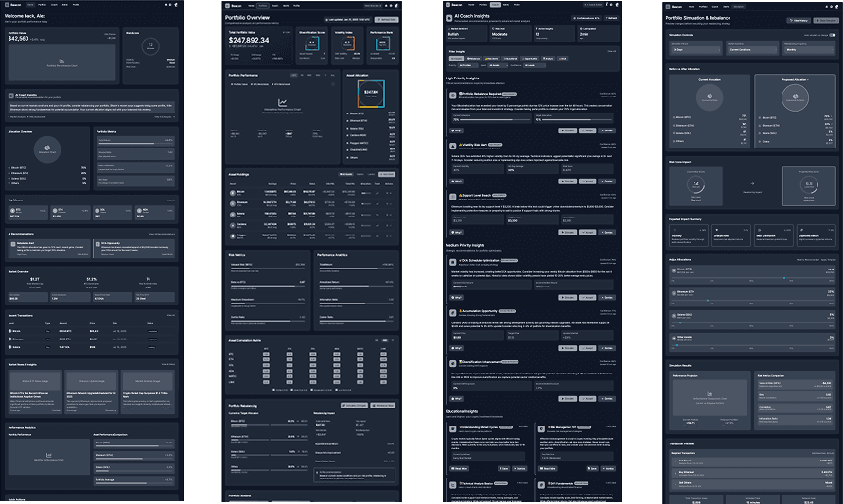The image size is (843, 504).
Task: Open the Asset dropdown in Filter Insights
Action: 497,65
